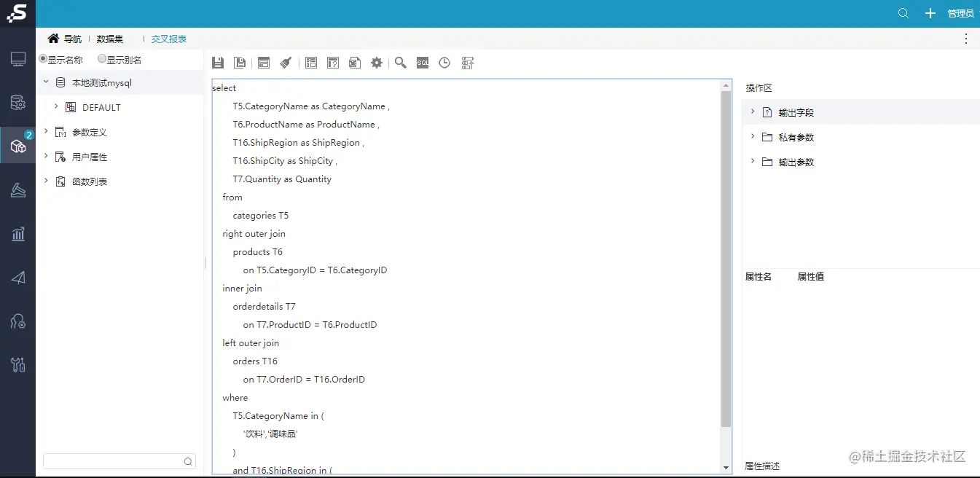Switch to the 交叉报表 tab
Screen dimensions: 980x478
pyautogui.click(x=169, y=39)
